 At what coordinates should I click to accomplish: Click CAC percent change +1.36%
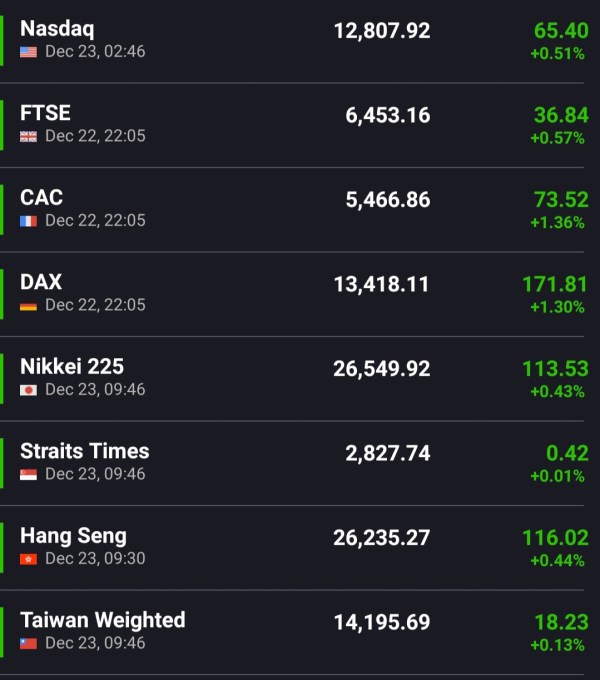coord(557,222)
